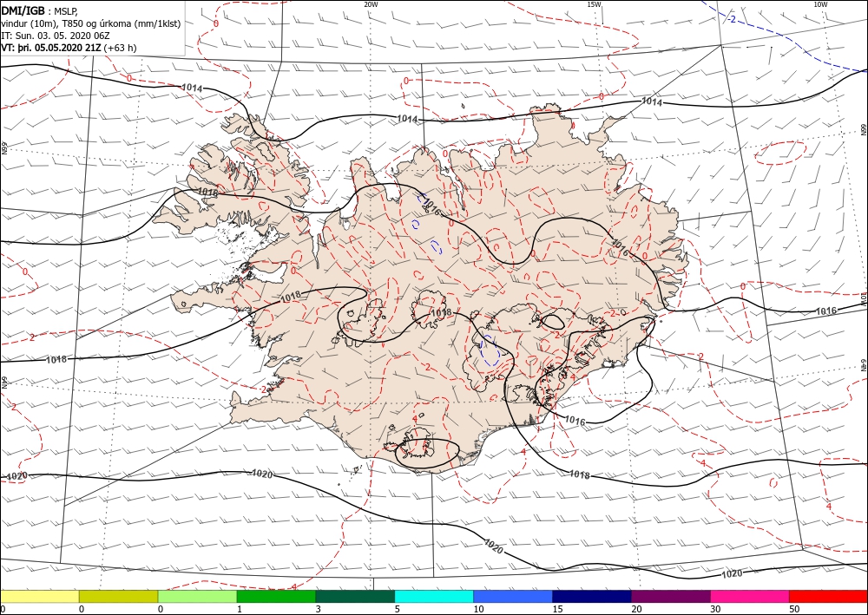Click legend scale value '20'
The width and height of the screenshot is (868, 615).
(636, 609)
